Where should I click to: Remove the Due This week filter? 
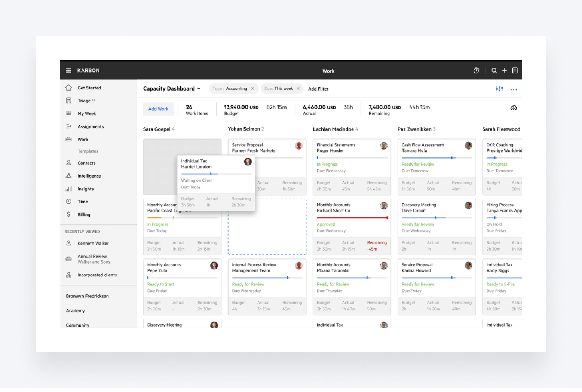click(298, 89)
